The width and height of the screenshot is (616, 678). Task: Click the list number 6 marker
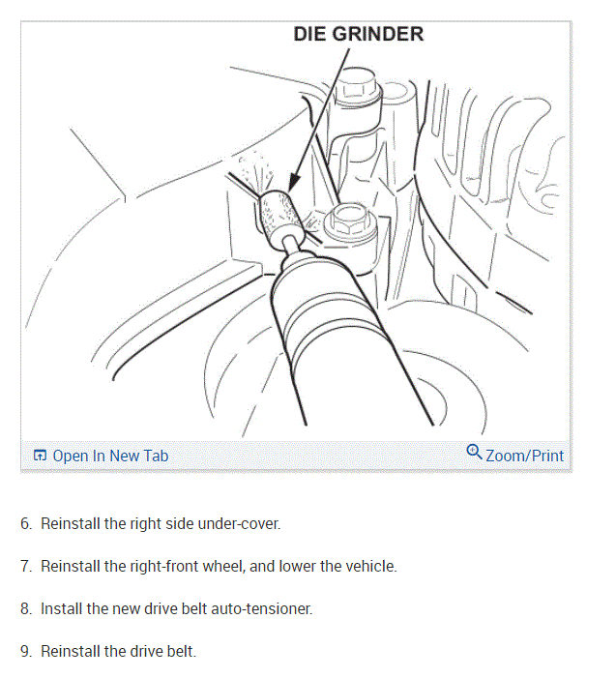[26, 523]
